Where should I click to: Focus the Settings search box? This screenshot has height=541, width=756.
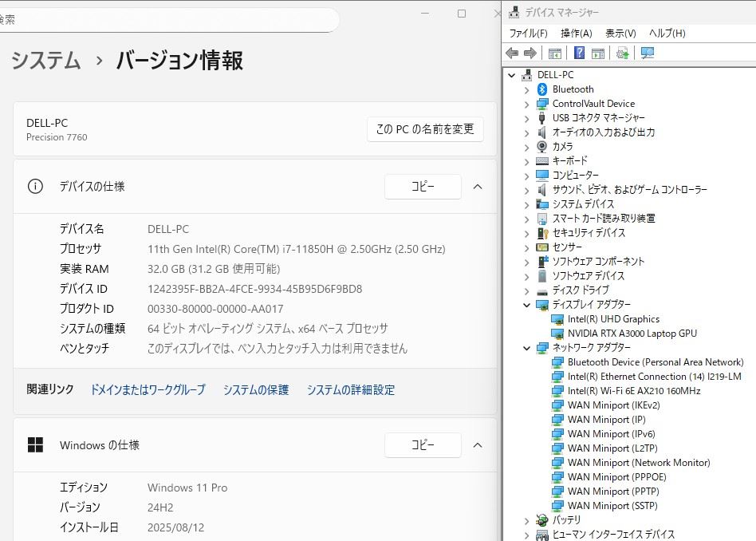tap(169, 19)
